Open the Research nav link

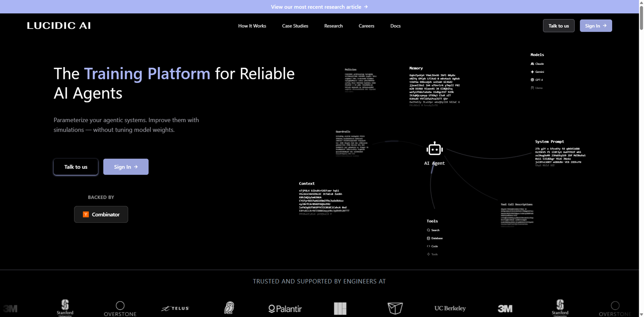coord(333,26)
